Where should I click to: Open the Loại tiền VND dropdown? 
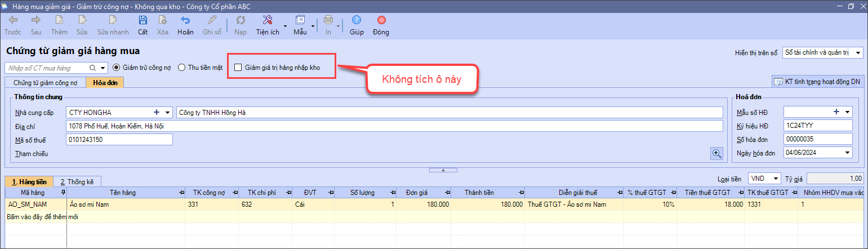[x=776, y=179]
